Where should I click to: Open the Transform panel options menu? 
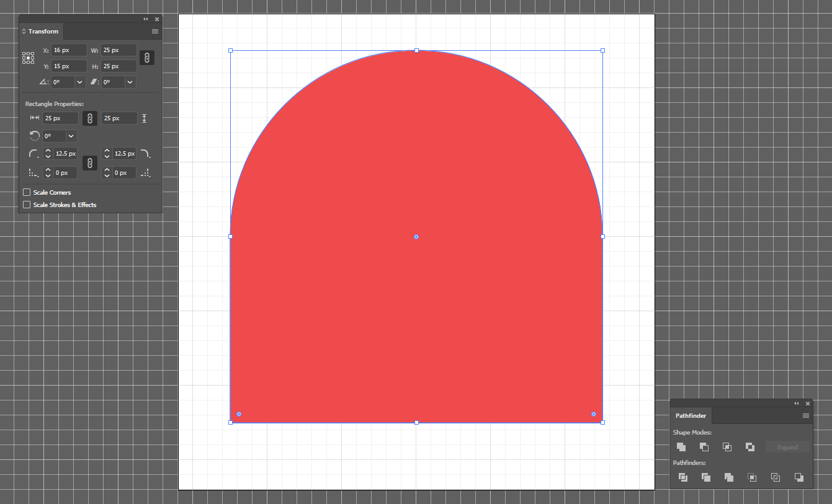pos(155,32)
